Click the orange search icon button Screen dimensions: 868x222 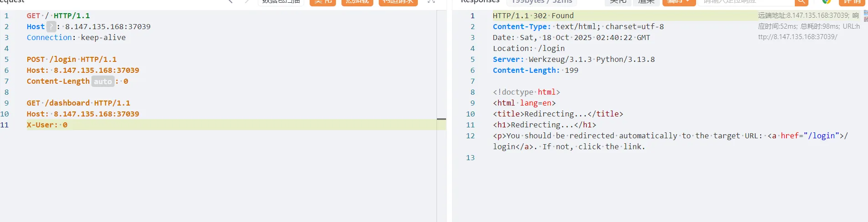[x=801, y=2]
